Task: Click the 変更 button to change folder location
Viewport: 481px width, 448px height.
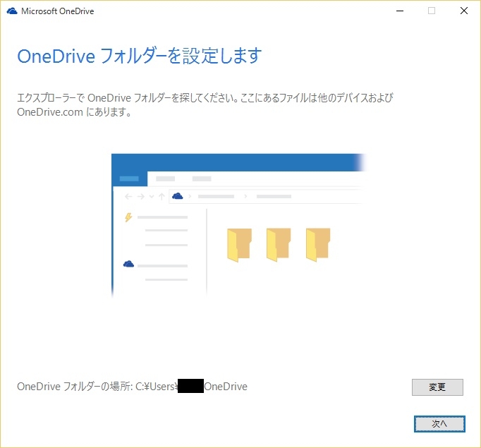Action: click(x=437, y=387)
